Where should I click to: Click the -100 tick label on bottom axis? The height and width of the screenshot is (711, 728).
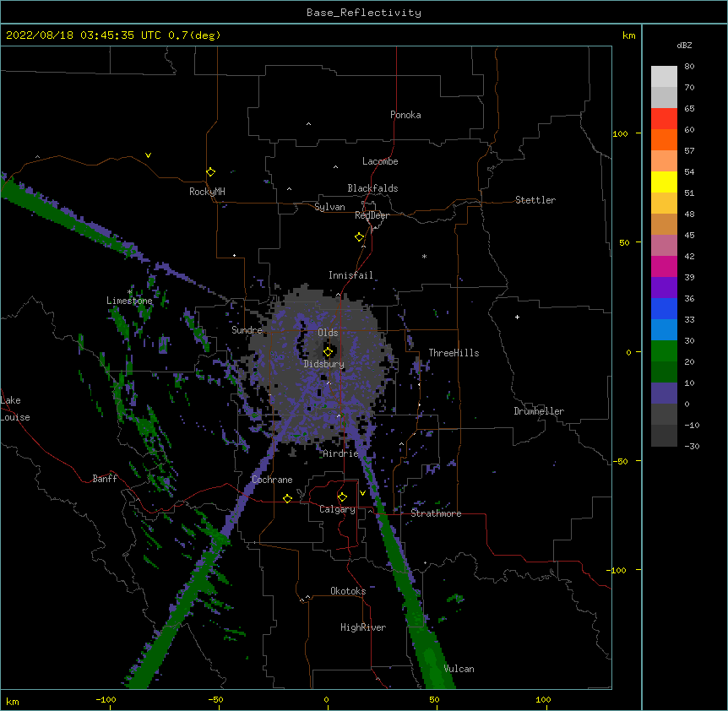[106, 699]
